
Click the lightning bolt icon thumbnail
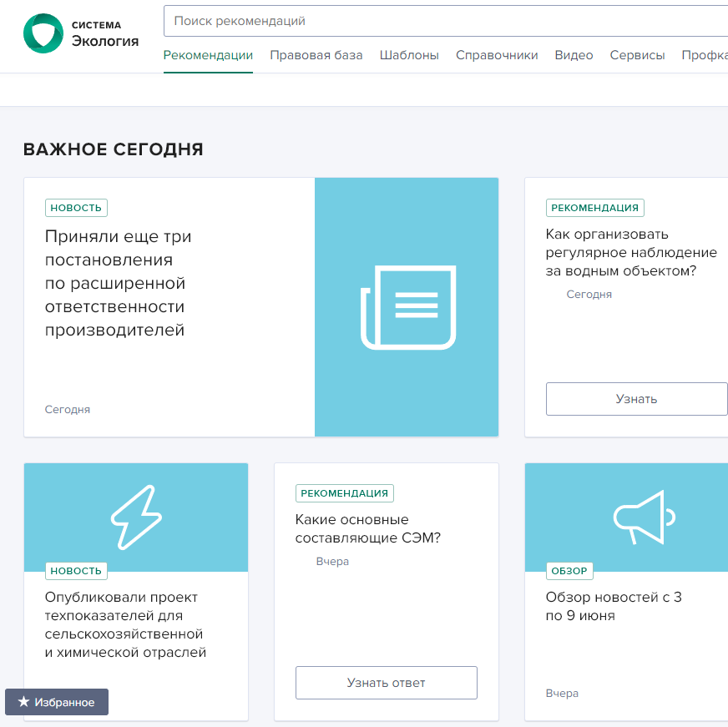[136, 517]
